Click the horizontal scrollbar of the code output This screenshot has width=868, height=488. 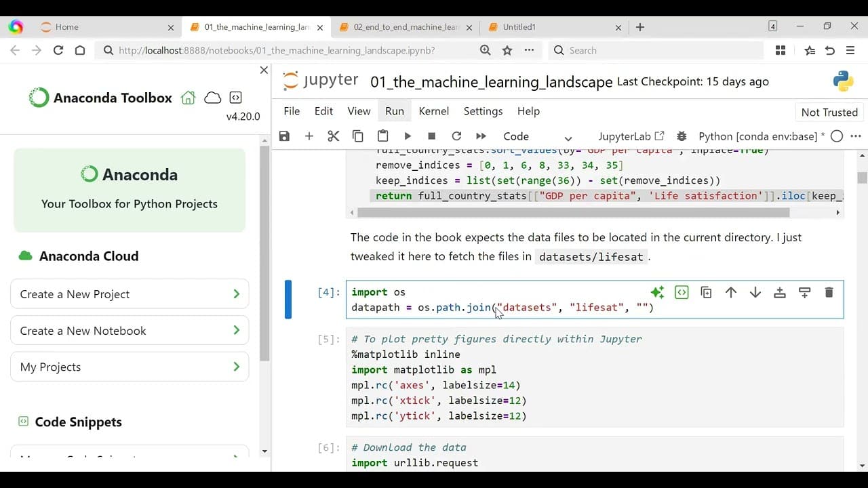[573, 212]
